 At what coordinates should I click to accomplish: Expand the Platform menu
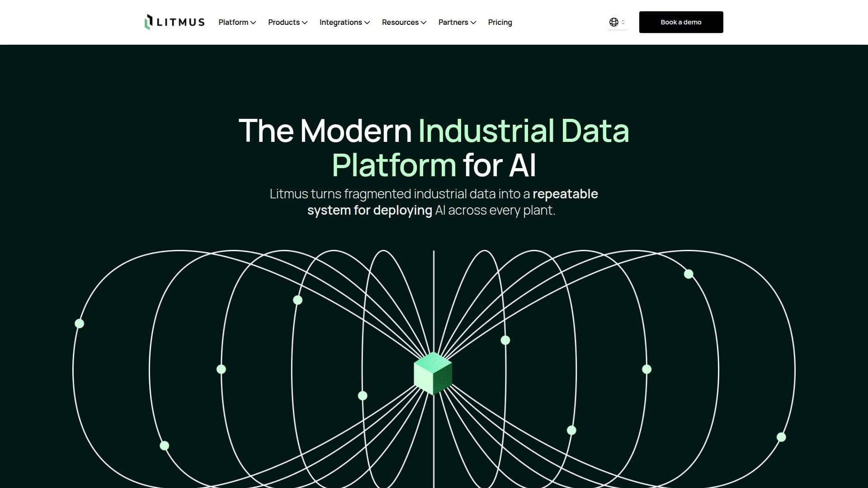tap(237, 22)
